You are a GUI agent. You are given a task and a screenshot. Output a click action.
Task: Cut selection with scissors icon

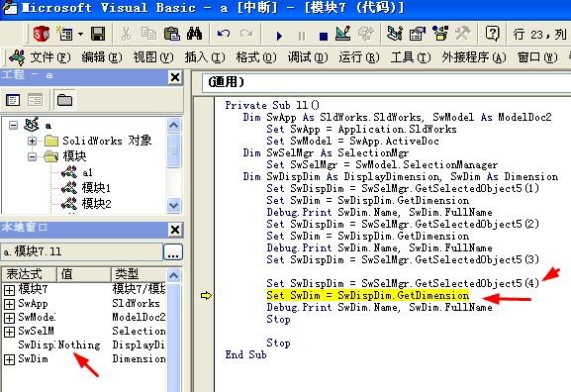click(x=126, y=35)
